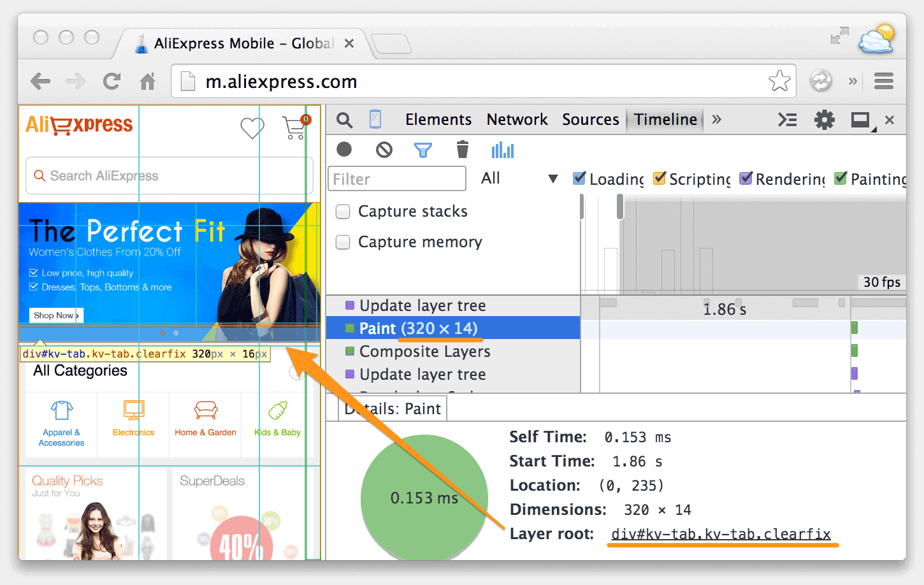Toggle the Timeline filter funnel icon
Image resolution: width=924 pixels, height=585 pixels.
click(x=423, y=150)
